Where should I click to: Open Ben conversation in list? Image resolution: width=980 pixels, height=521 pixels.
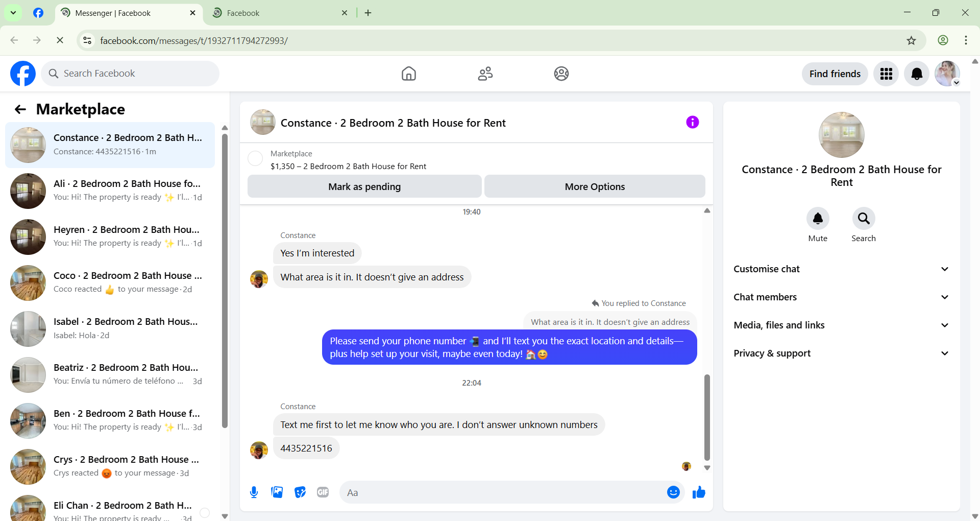(110, 421)
